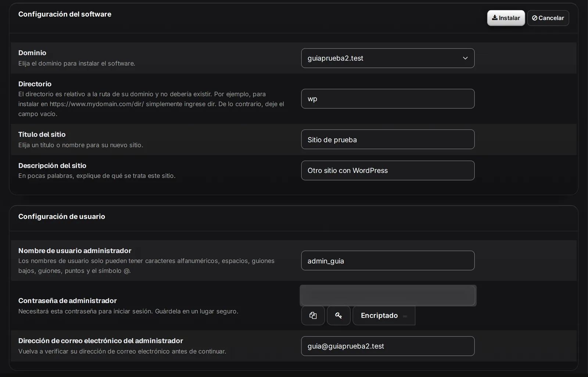Click the Dirección de correo electrónico del administrador label
This screenshot has height=377, width=588.
tap(101, 341)
